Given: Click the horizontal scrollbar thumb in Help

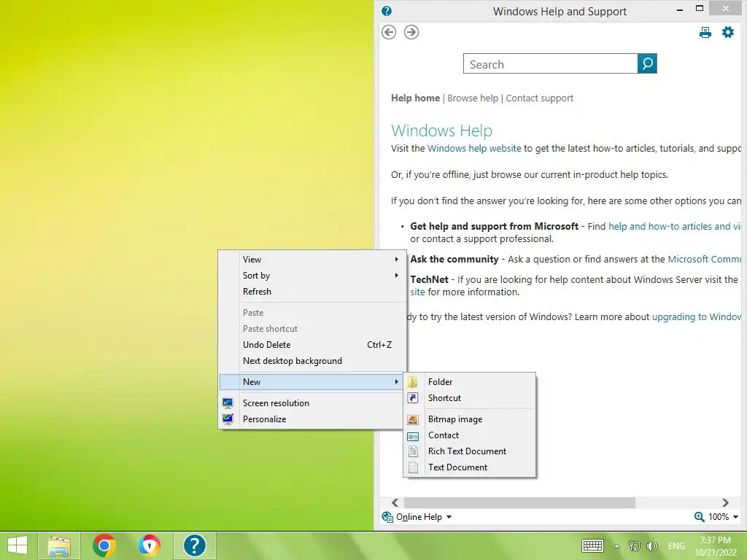Looking at the screenshot, I should (519, 502).
